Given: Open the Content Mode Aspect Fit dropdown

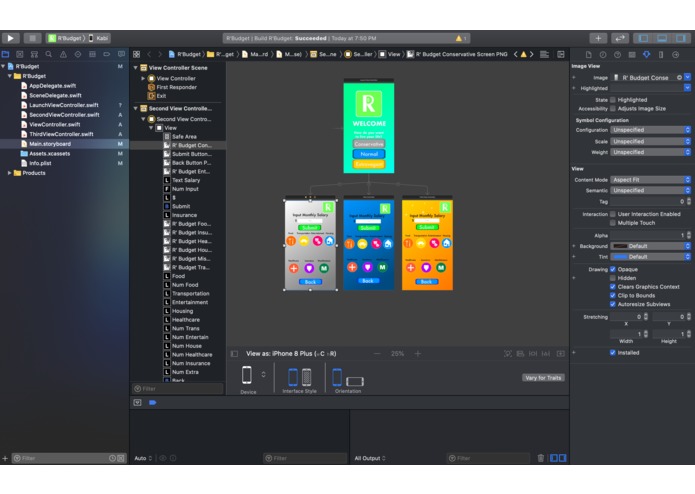Looking at the screenshot, I should 650,180.
